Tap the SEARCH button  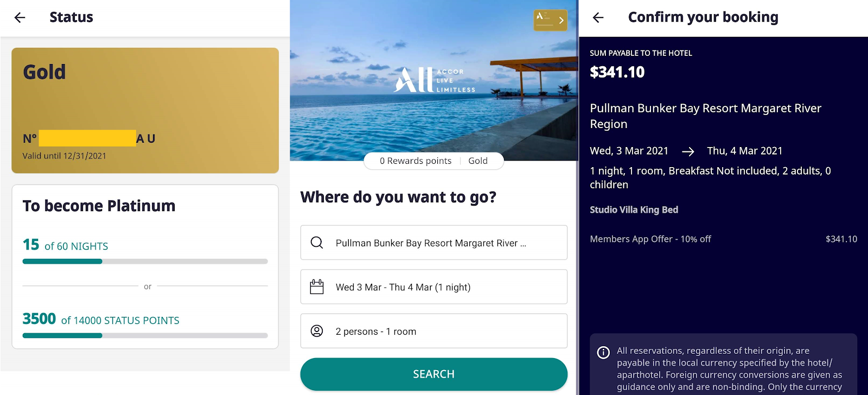(x=434, y=374)
